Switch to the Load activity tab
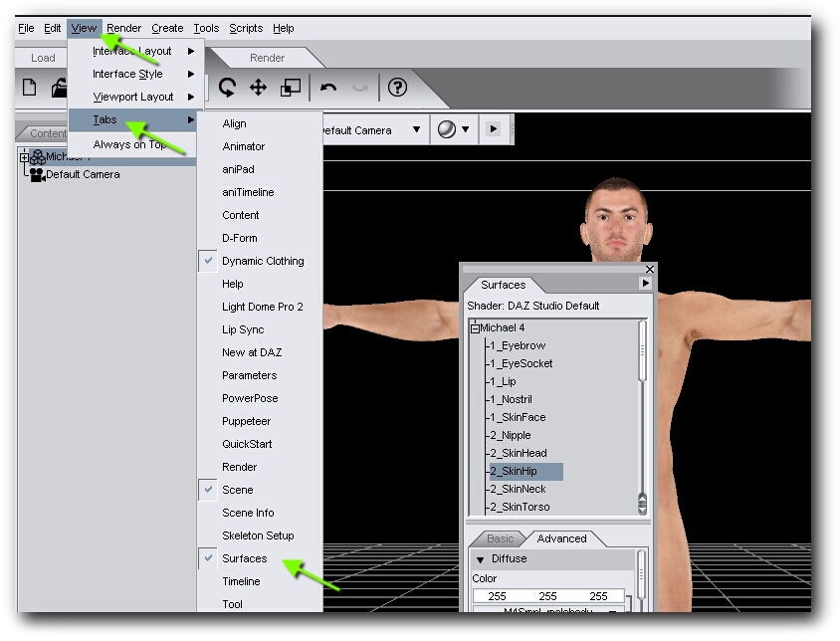840x641 pixels. pyautogui.click(x=43, y=58)
